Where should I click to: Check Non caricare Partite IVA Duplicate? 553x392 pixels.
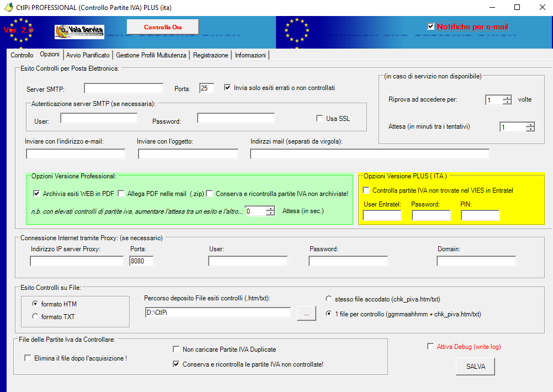176,349
